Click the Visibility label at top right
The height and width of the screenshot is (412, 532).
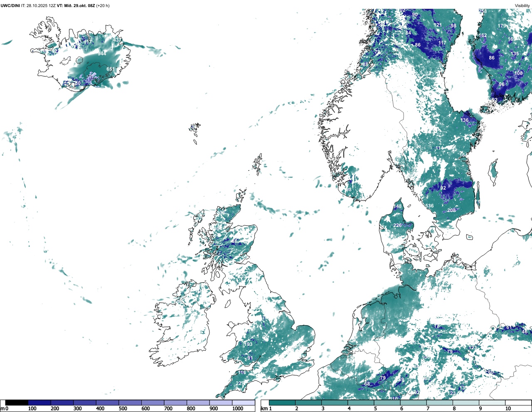pyautogui.click(x=522, y=5)
